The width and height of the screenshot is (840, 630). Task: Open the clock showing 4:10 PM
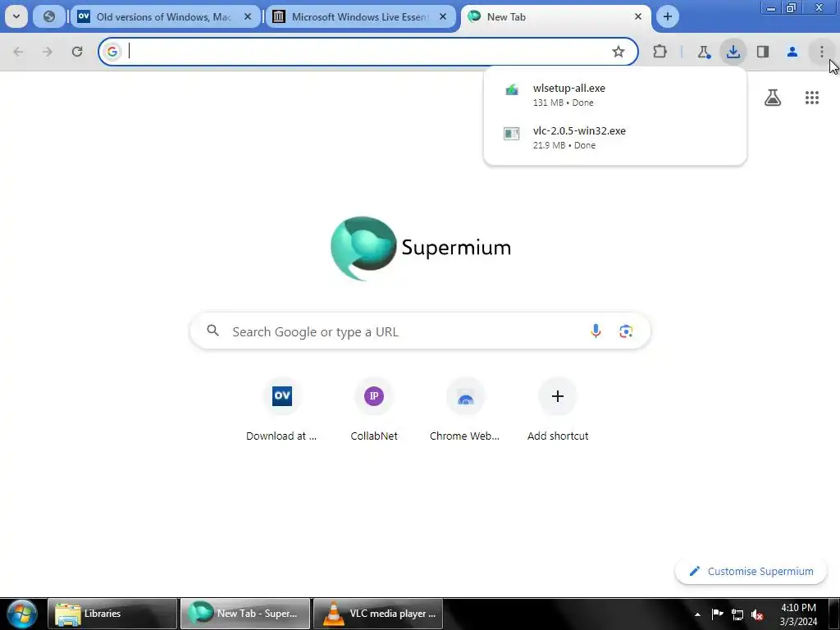pos(798,614)
